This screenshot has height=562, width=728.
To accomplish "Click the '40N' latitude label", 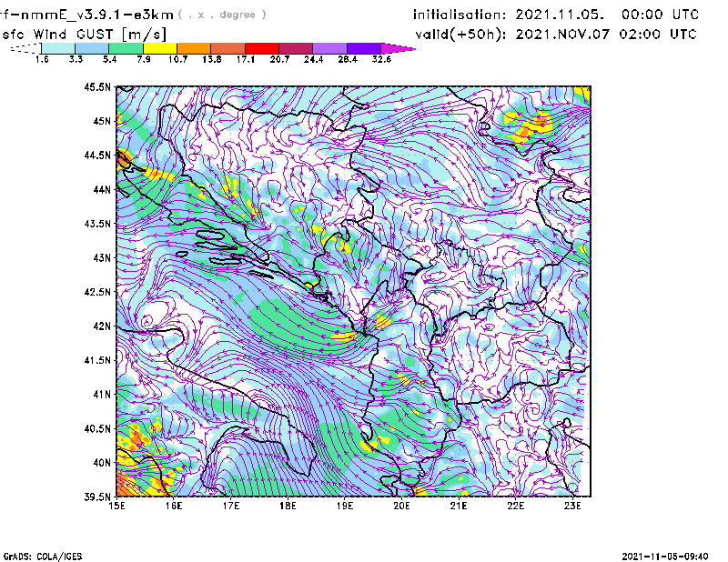I will click(102, 463).
